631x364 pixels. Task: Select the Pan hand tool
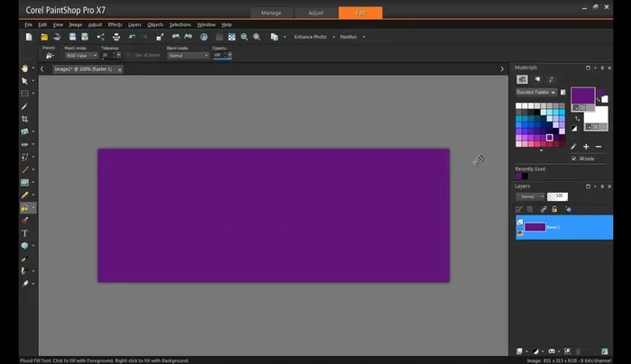click(x=25, y=68)
